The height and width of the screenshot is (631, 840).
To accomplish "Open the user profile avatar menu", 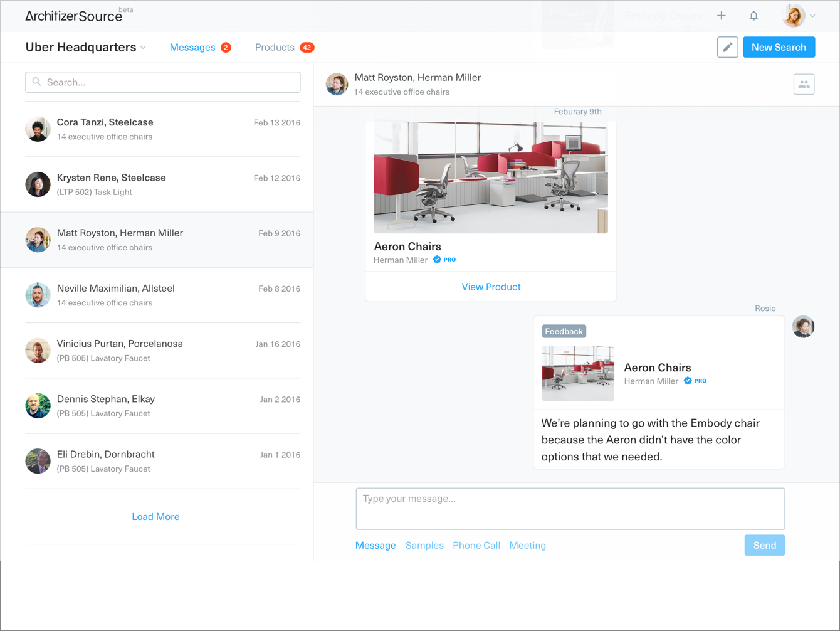I will click(794, 16).
